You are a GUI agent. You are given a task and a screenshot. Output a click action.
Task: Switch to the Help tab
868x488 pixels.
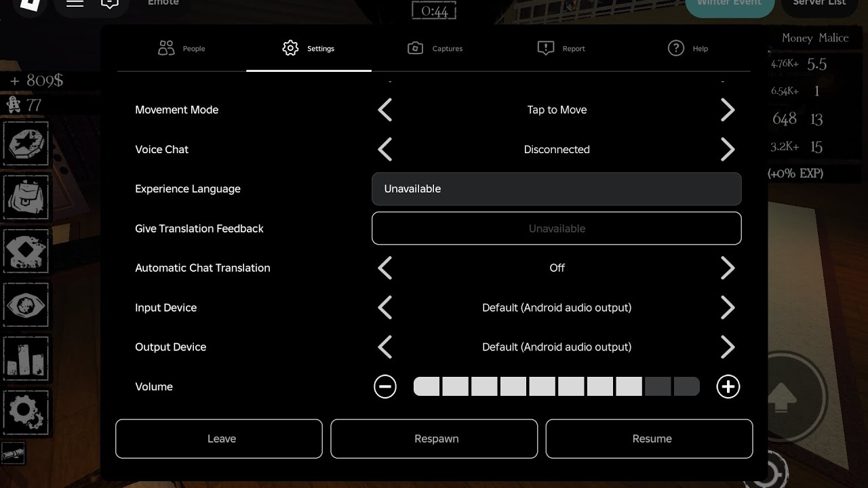(688, 48)
